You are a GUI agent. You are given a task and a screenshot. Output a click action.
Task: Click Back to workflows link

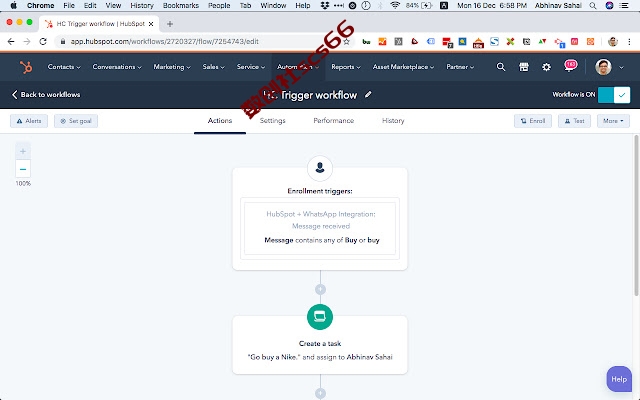46,95
